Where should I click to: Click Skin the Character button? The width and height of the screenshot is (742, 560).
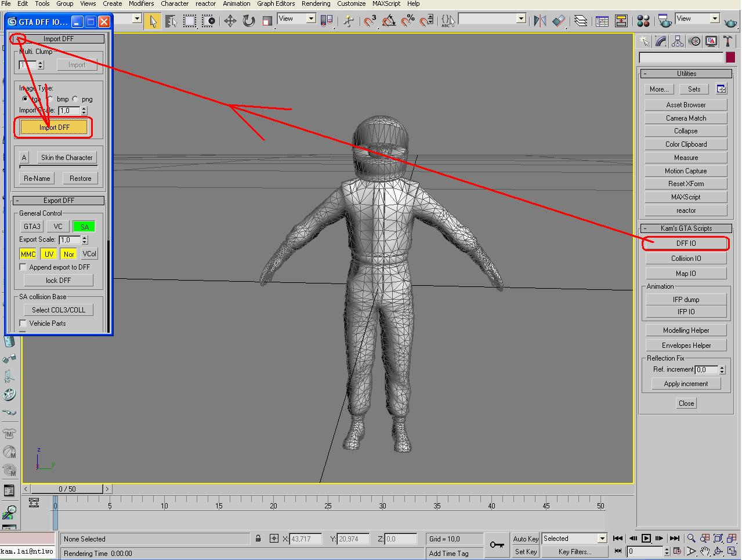[x=67, y=158]
